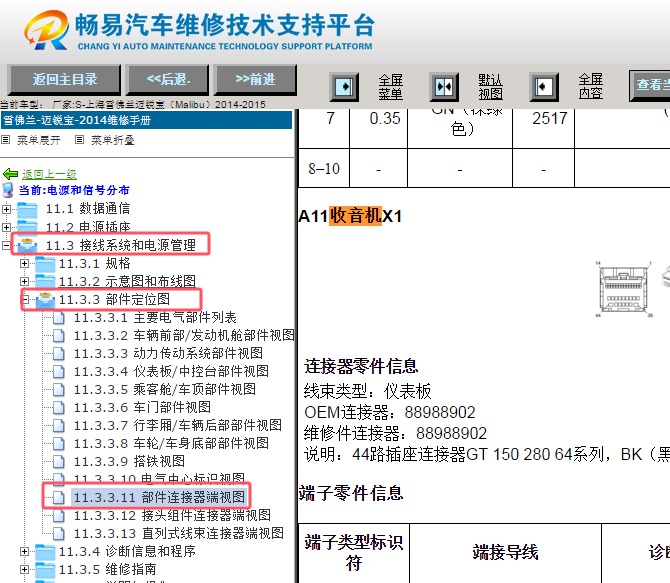Click the 返回主目录 button
Viewport: 670px width, 583px height.
(65, 80)
